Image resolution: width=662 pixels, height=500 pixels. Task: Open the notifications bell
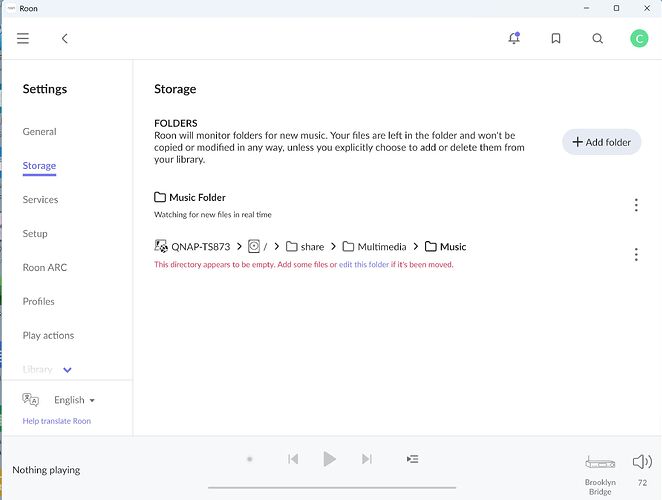[514, 38]
